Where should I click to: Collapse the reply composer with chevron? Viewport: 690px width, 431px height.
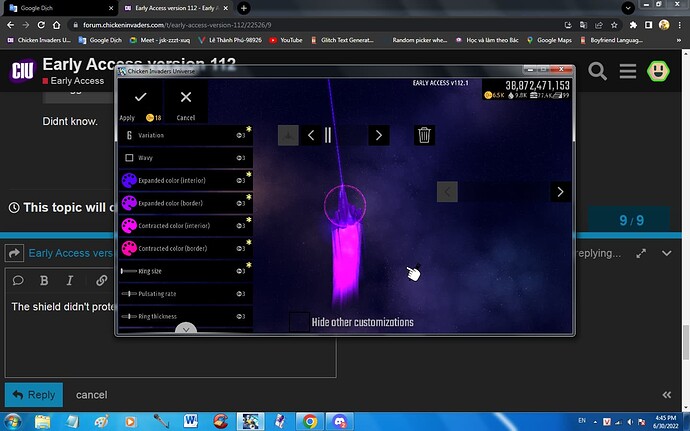point(667,254)
